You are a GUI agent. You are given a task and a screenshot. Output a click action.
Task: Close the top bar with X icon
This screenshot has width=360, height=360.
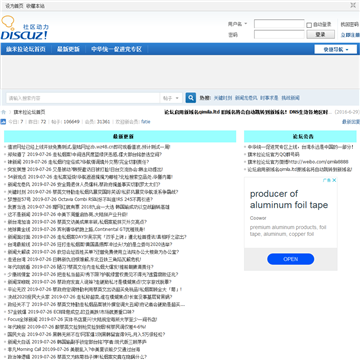click(x=353, y=5)
